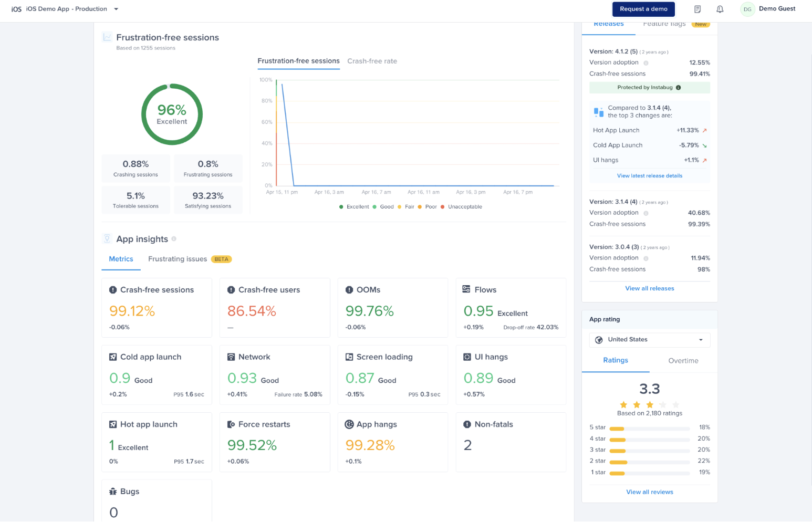The image size is (812, 522).
Task: Toggle the Excellent legend item in chart
Action: pos(355,207)
